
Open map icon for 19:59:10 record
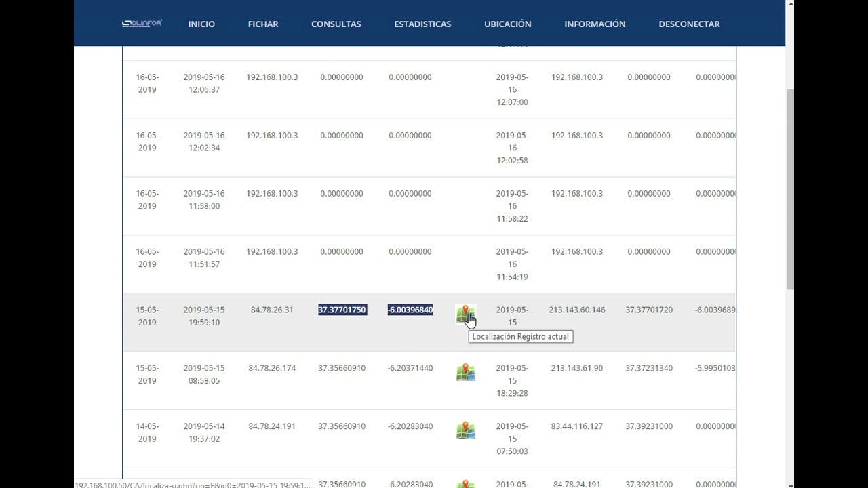465,314
